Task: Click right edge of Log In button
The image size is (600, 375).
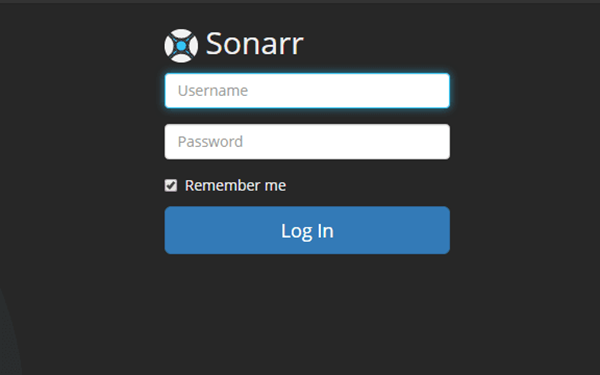Action: (444, 230)
